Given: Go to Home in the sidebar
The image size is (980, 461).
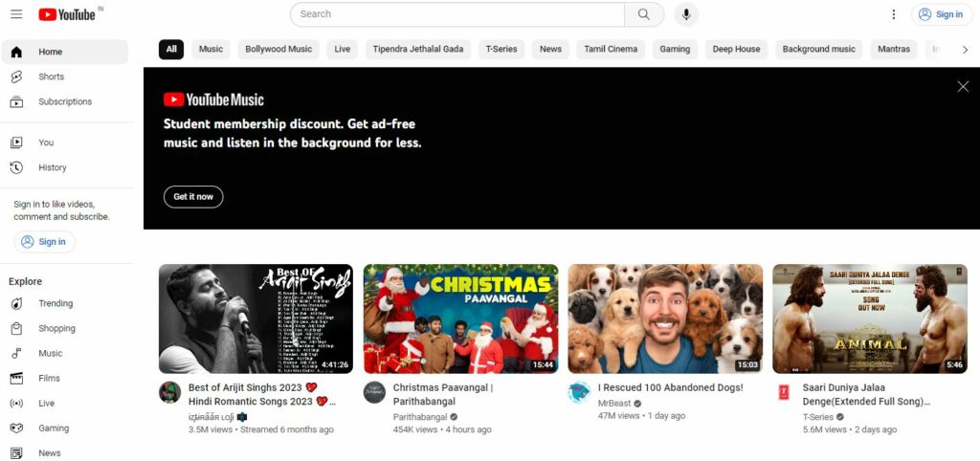Looking at the screenshot, I should (65, 52).
